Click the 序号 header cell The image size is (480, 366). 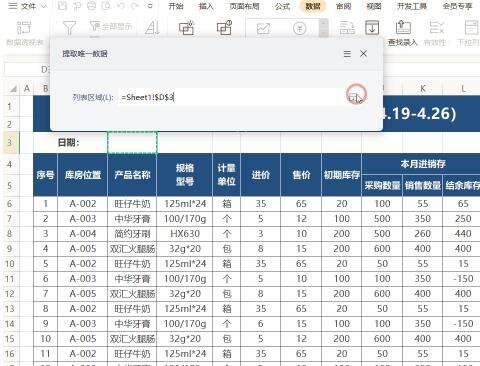pyautogui.click(x=45, y=175)
